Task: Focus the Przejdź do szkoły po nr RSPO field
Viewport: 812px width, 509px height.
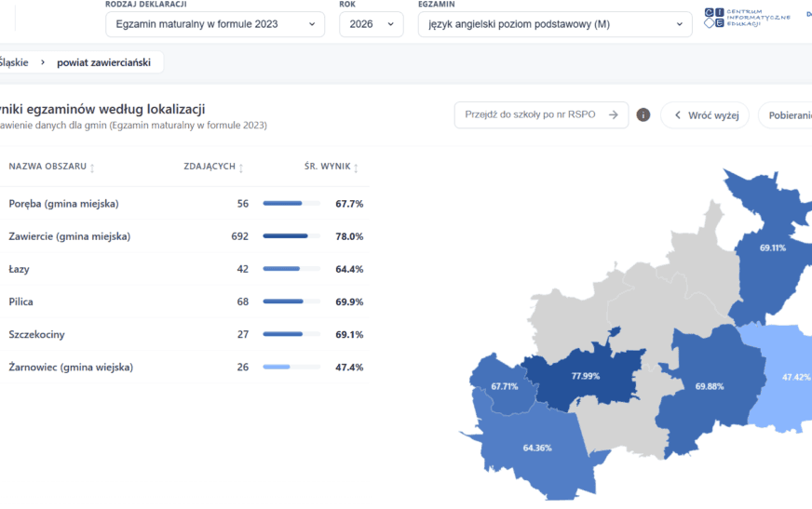Action: click(541, 114)
